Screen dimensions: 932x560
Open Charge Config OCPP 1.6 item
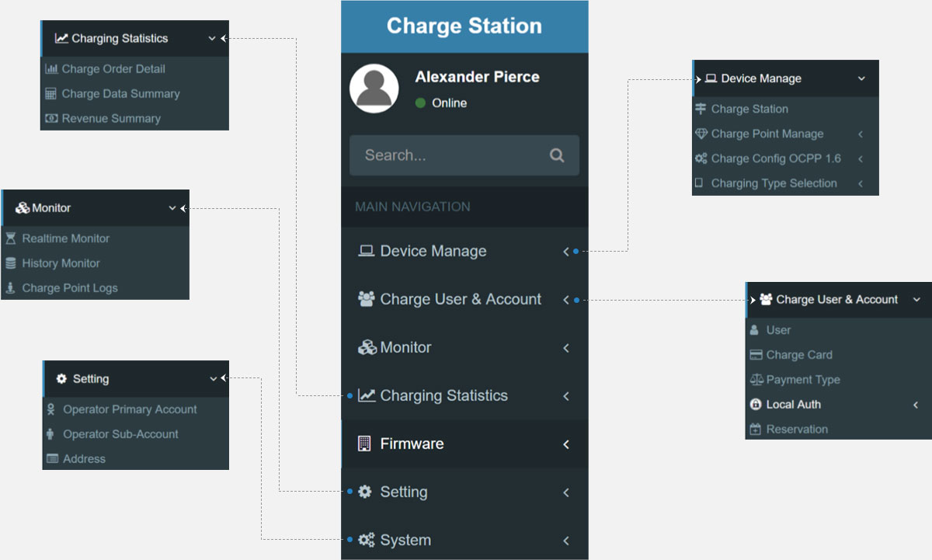point(775,158)
